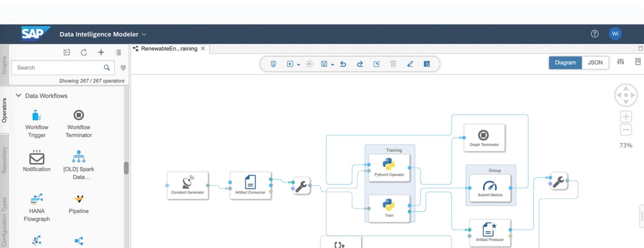Select the Submit Metrics node

(490, 188)
